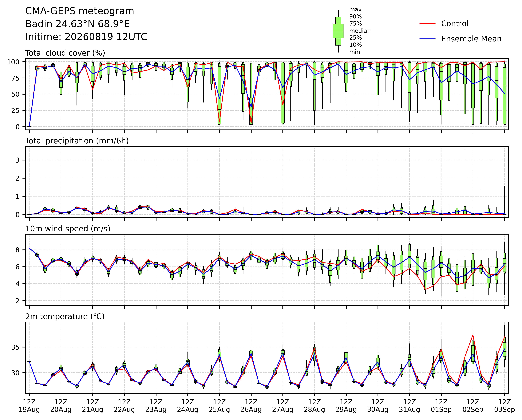Click the 10m wind speed panel title

(x=68, y=229)
